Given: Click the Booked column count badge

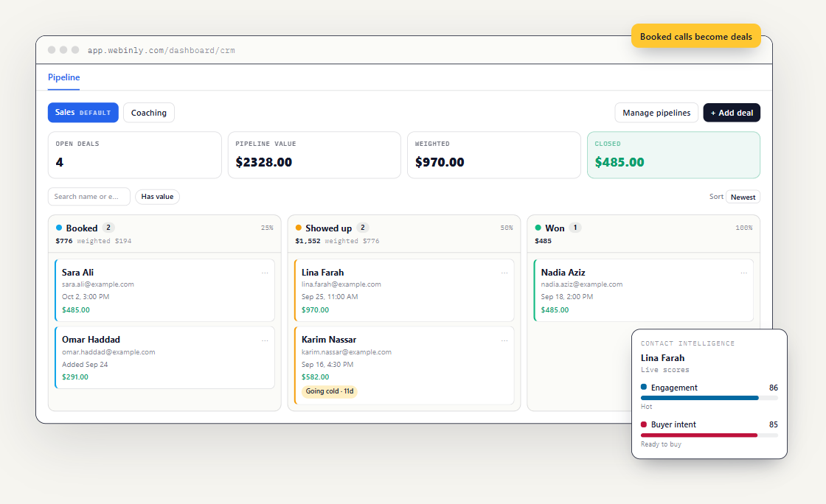Looking at the screenshot, I should click(x=108, y=228).
